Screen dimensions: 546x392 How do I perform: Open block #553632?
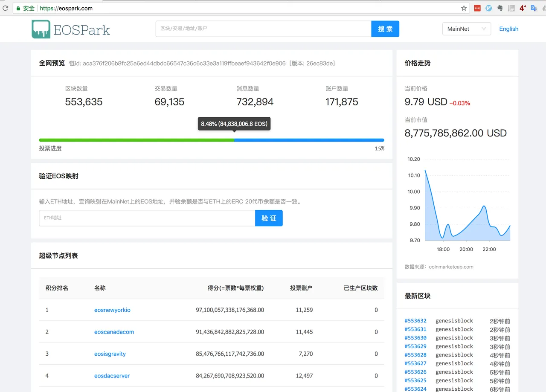coord(415,321)
